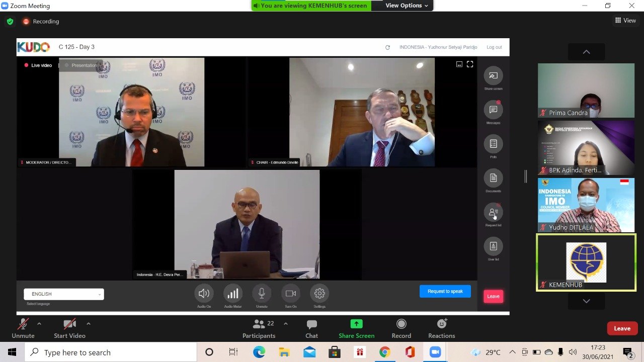The image size is (644, 362).
Task: Show the KUDO User list
Action: [x=493, y=246]
